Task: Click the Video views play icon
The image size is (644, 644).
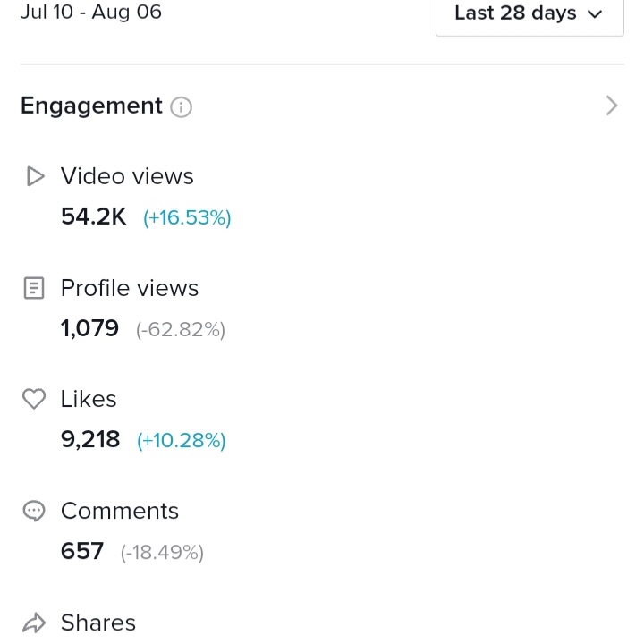Action: coord(35,176)
